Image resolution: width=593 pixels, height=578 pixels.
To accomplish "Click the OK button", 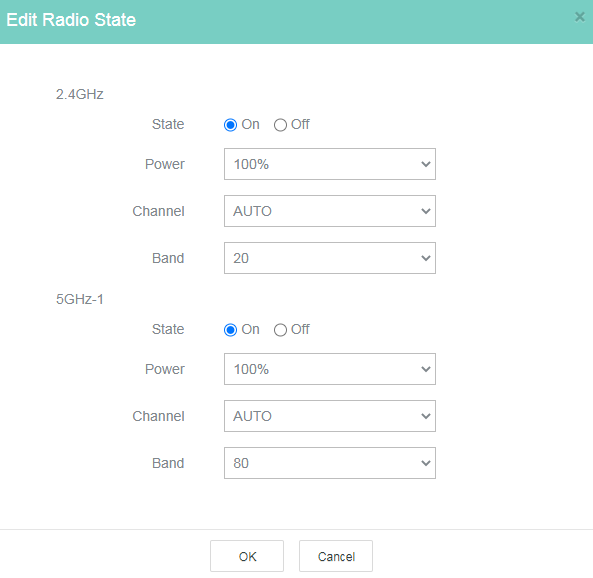I will pos(247,556).
